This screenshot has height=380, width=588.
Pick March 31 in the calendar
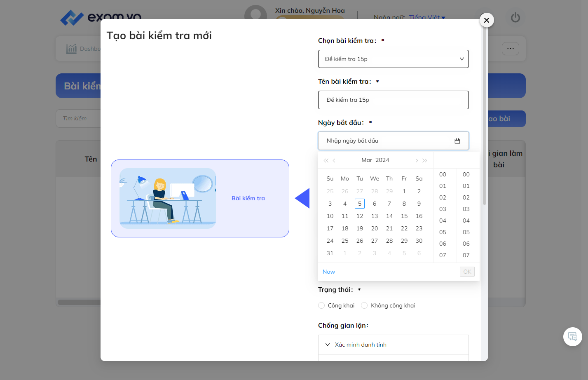coord(330,253)
